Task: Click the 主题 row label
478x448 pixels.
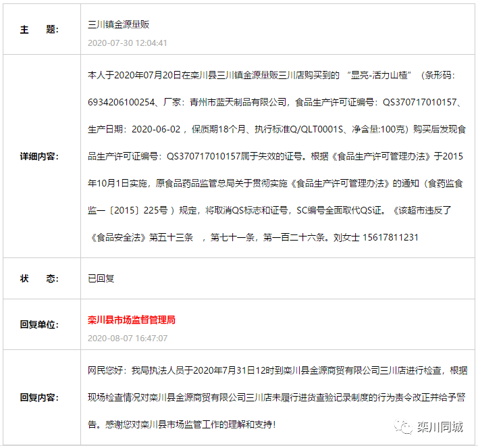Action: pos(39,30)
